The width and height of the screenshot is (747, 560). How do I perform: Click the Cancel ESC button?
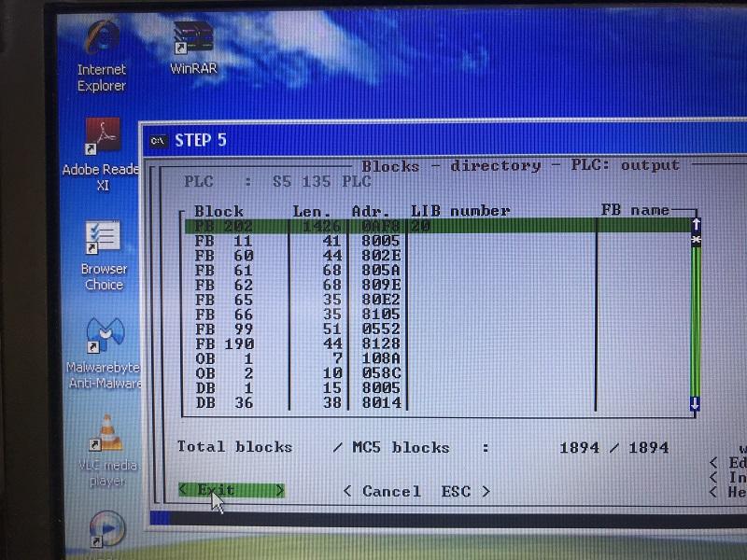pos(416,492)
